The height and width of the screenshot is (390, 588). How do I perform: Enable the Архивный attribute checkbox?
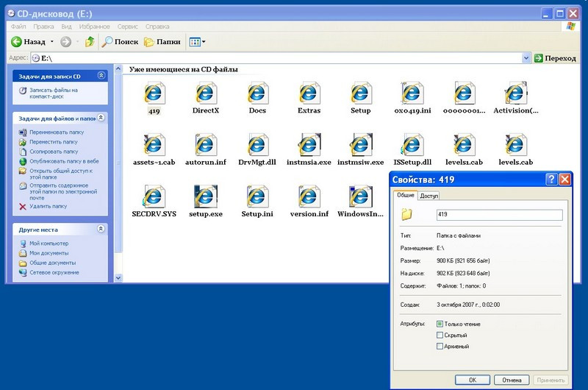[440, 346]
